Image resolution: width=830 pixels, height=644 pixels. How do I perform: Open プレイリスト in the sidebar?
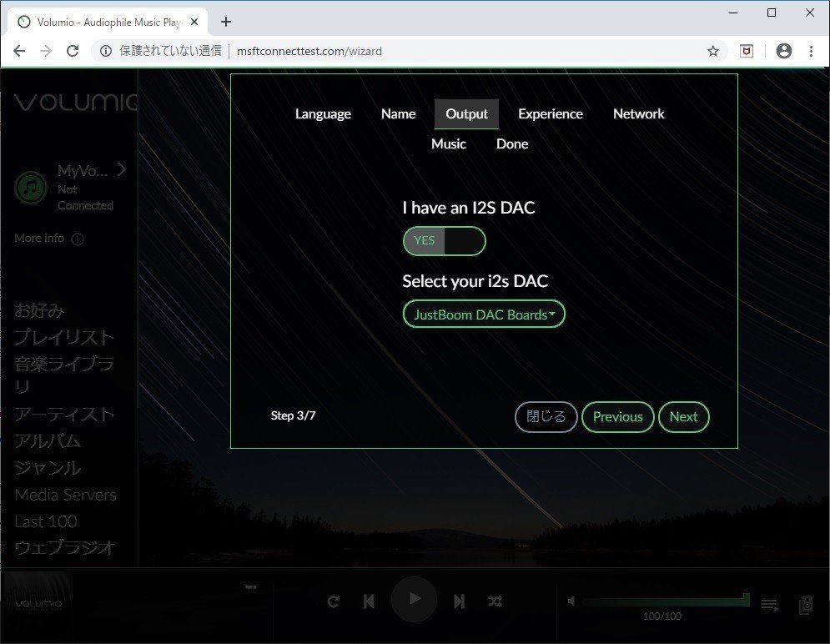coord(64,337)
